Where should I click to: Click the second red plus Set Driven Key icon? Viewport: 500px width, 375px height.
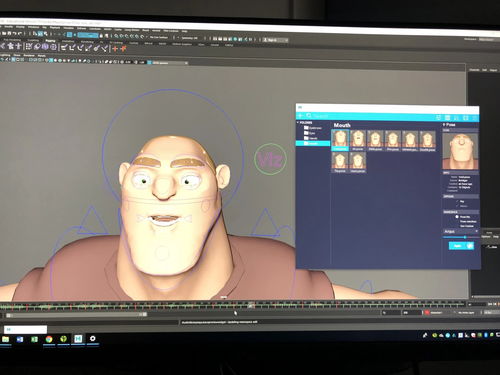click(x=123, y=49)
